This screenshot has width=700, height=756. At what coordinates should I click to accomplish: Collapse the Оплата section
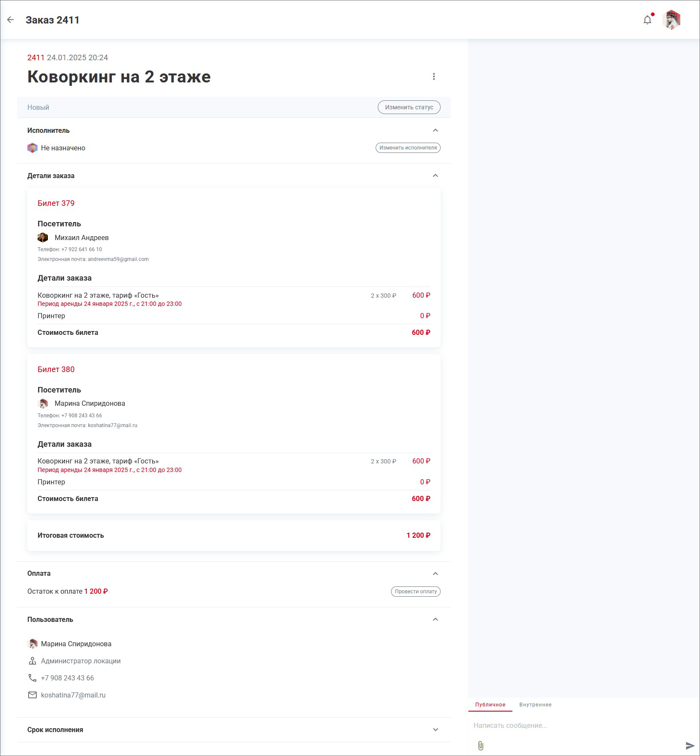(x=435, y=574)
